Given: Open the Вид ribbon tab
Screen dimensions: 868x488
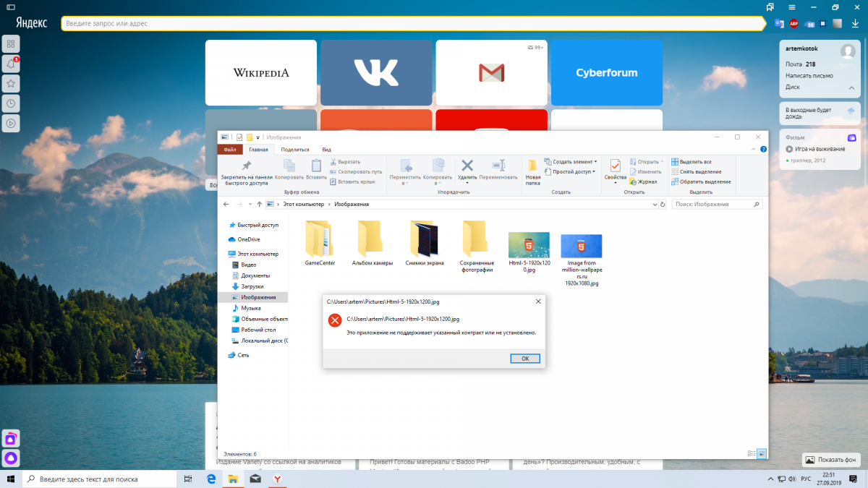Looking at the screenshot, I should pos(327,150).
